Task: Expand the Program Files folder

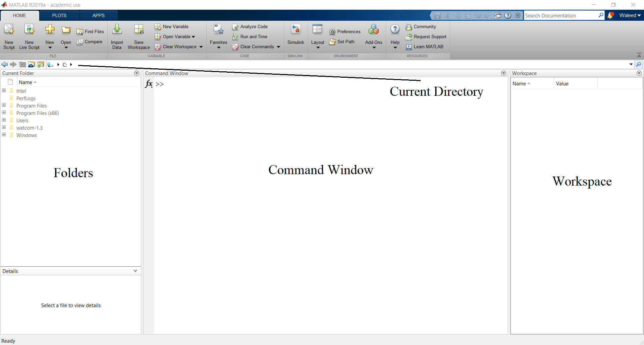Action: click(x=4, y=105)
